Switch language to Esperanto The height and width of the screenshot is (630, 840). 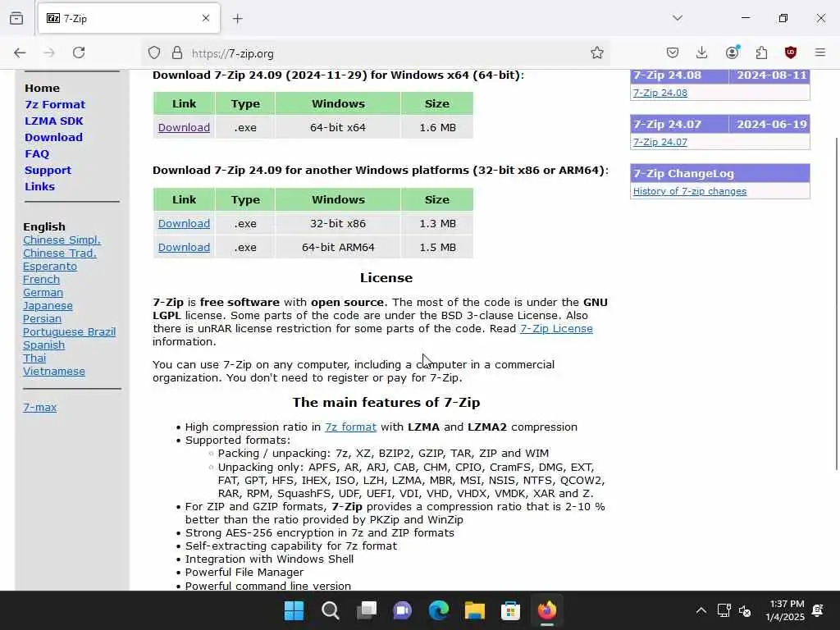[x=50, y=267]
